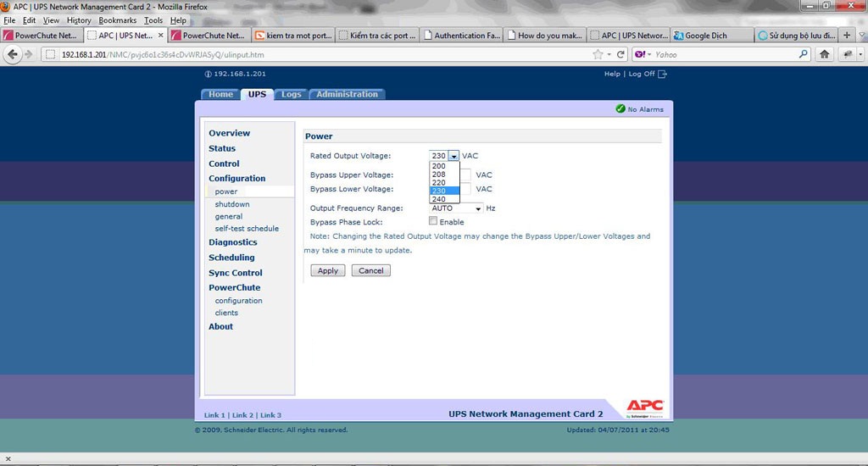Screen dimensions: 868x466
Task: Go back with the browser Back arrow
Action: pyautogui.click(x=12, y=54)
